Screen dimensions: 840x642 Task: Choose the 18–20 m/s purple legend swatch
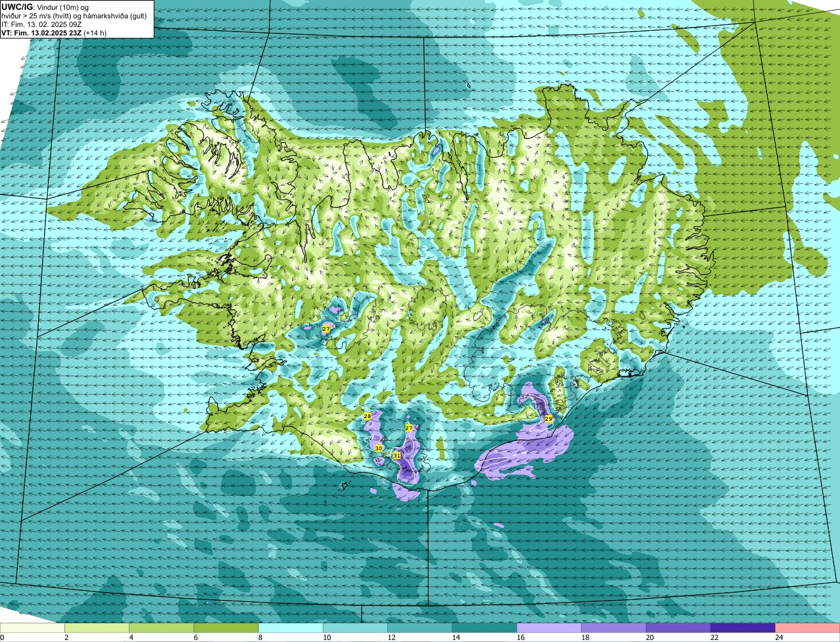(x=614, y=628)
